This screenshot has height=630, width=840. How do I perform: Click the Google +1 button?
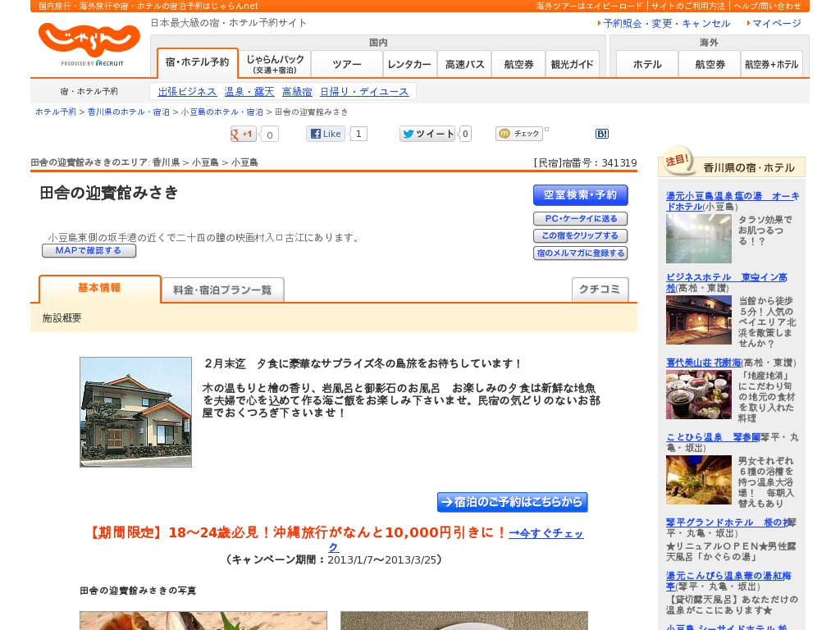[243, 134]
